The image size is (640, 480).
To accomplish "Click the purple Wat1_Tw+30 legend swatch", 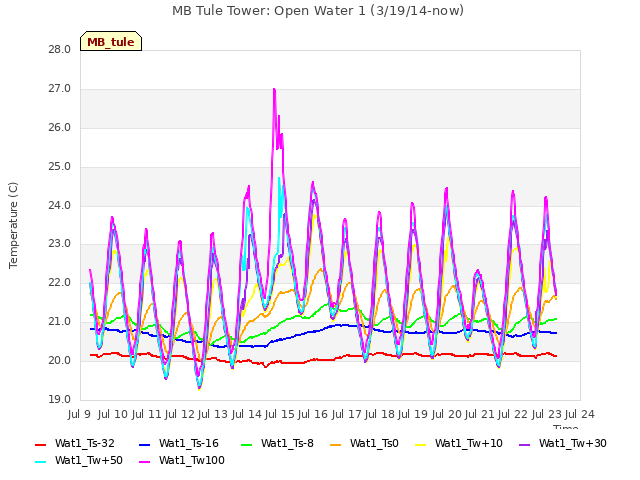I will click(524, 444).
